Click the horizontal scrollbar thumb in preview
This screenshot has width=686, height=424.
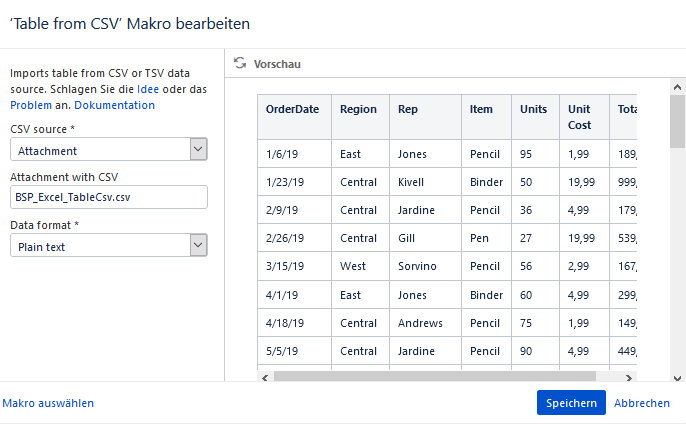click(435, 377)
